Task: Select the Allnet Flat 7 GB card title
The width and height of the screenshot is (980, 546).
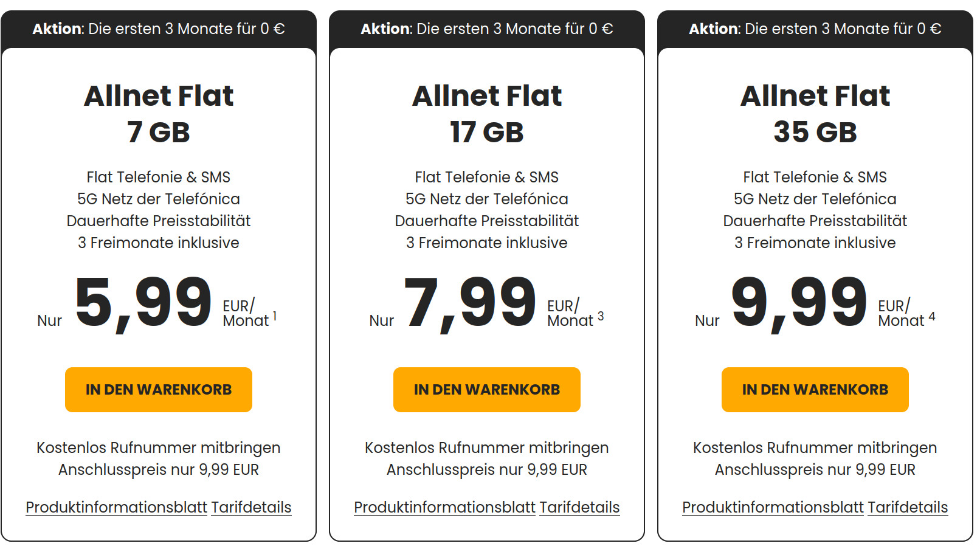Action: (158, 112)
